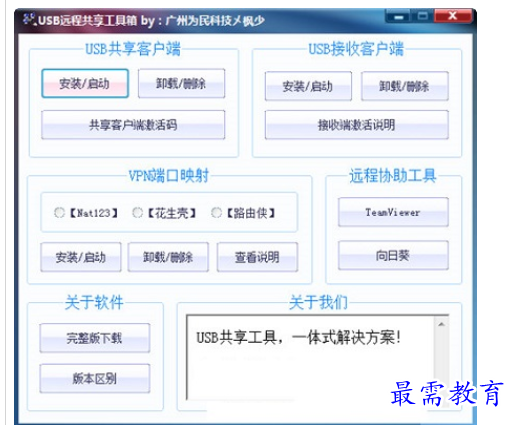The height and width of the screenshot is (425, 512).
Task: Open 共享客户端激活码 button
Action: pyautogui.click(x=133, y=125)
